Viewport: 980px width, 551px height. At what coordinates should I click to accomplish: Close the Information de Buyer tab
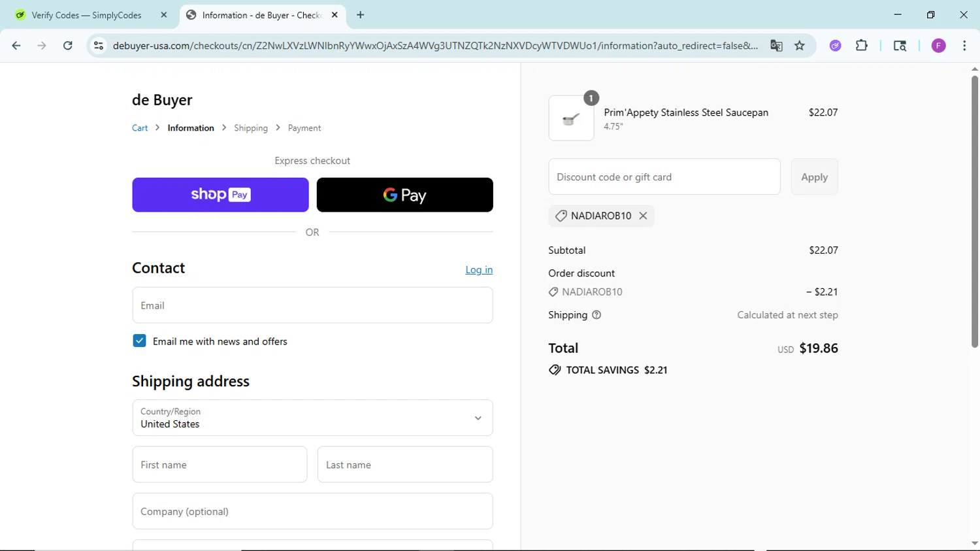pos(335,15)
